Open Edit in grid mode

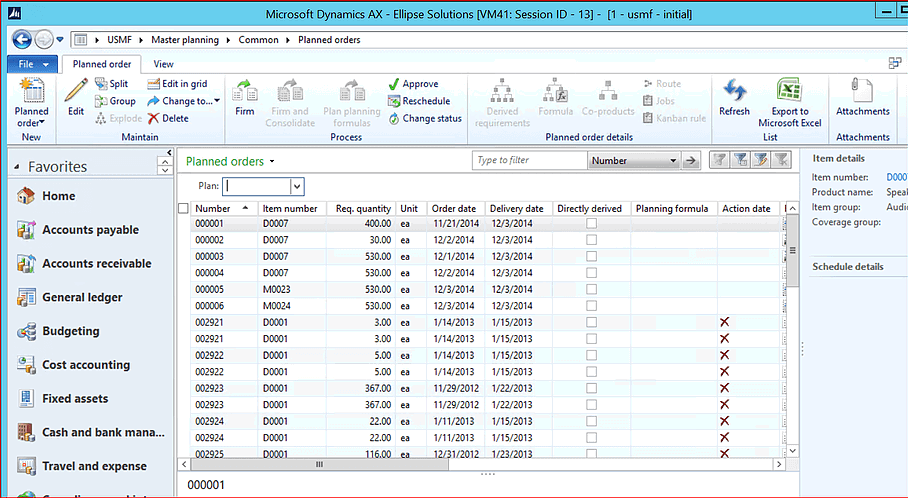click(177, 84)
